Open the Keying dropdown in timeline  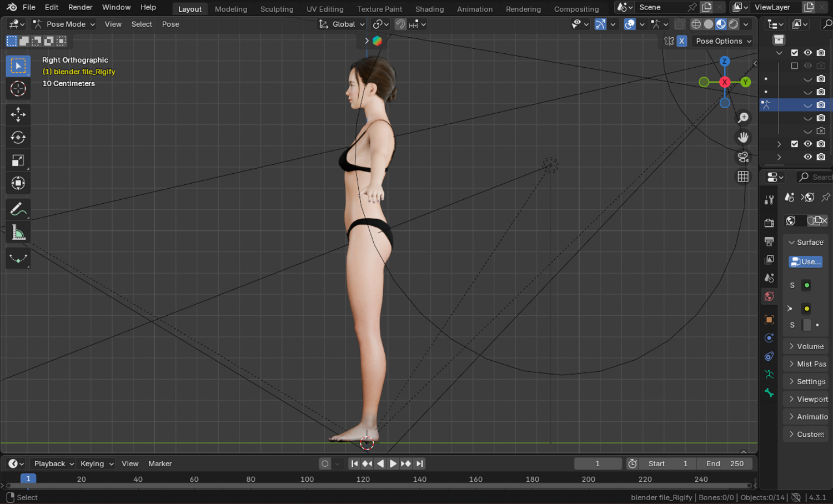point(97,463)
